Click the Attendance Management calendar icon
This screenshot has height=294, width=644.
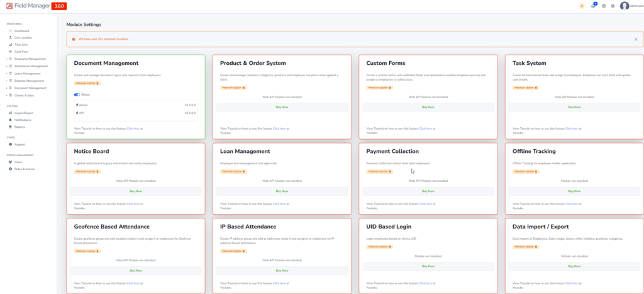click(x=10, y=66)
